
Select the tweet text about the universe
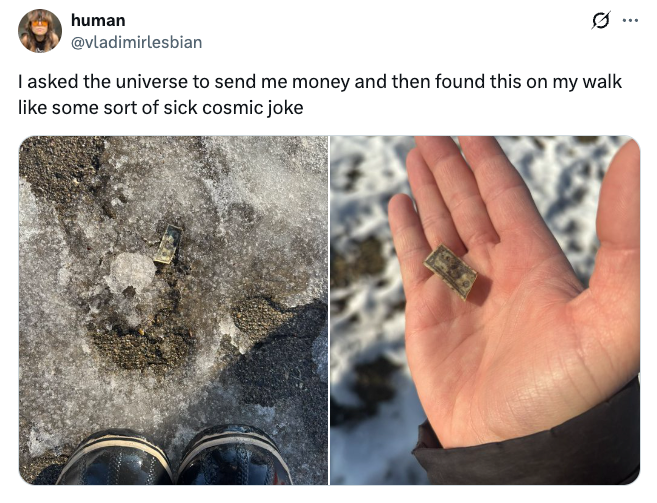pos(320,94)
